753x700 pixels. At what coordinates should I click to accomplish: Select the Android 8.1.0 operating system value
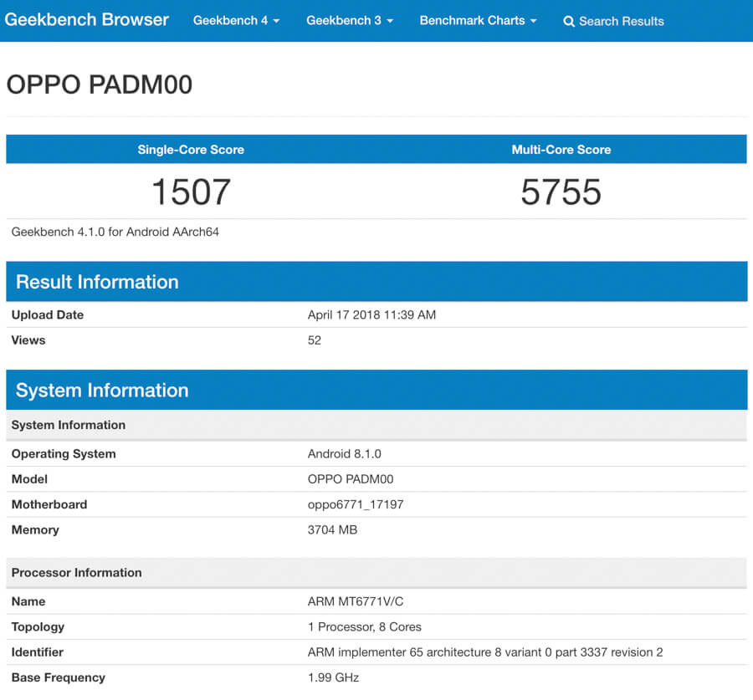pyautogui.click(x=344, y=453)
